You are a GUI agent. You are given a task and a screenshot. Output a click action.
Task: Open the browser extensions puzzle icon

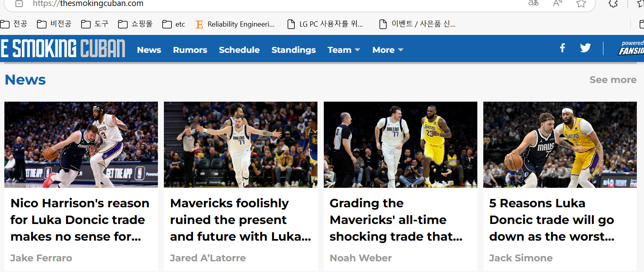pyautogui.click(x=613, y=4)
